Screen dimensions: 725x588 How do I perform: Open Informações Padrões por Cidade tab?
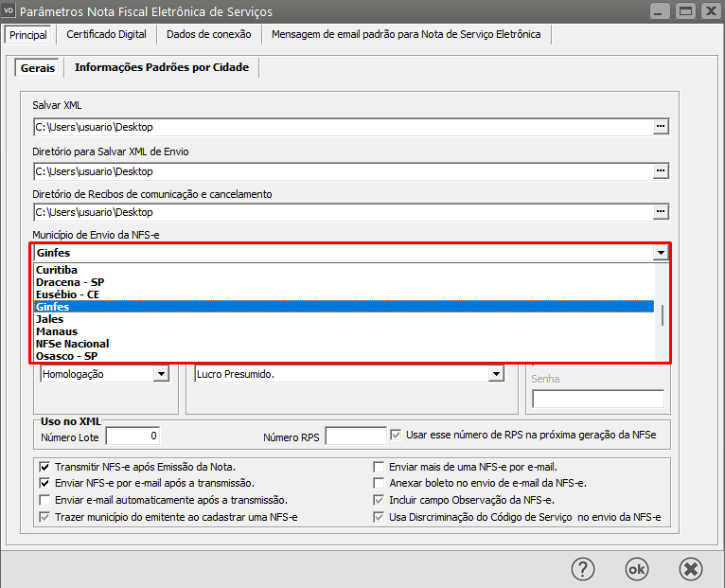point(161,67)
